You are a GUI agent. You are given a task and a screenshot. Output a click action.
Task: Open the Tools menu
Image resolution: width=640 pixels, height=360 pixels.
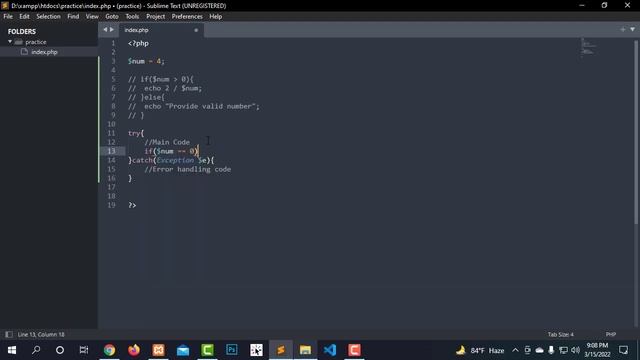[132, 16]
